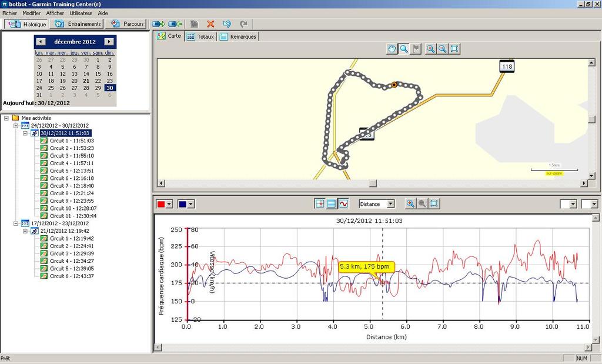Click the red X delete icon
The height and width of the screenshot is (364, 602).
(210, 24)
